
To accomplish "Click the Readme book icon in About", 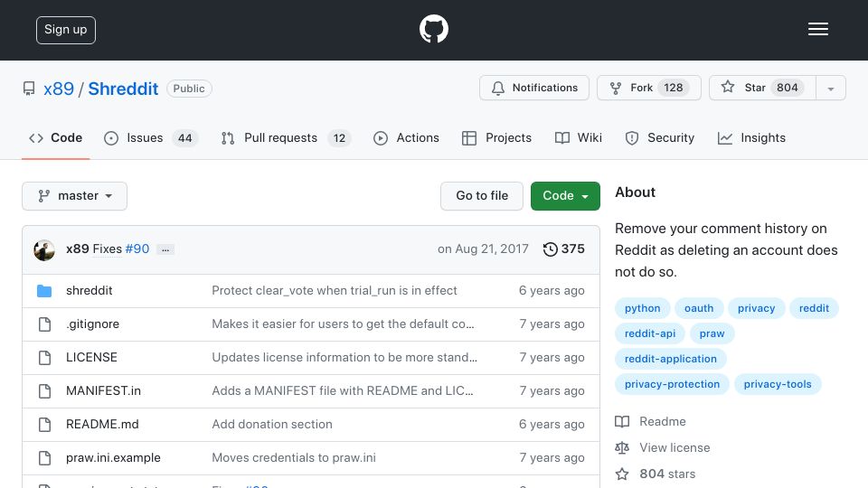I will [x=622, y=422].
